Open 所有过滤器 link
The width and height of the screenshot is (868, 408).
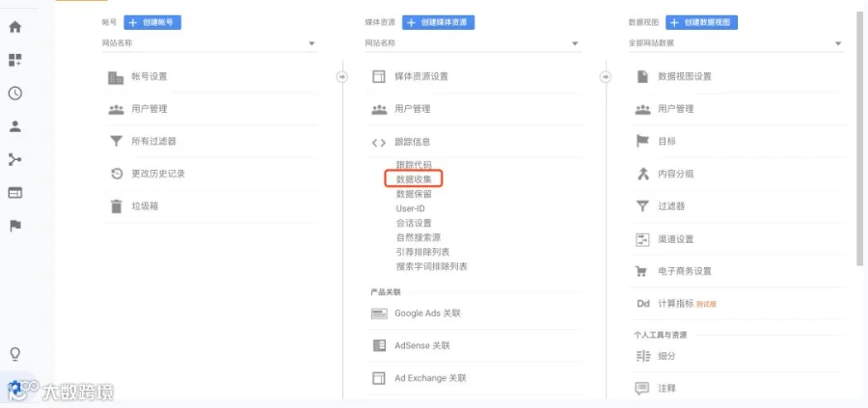[153, 141]
